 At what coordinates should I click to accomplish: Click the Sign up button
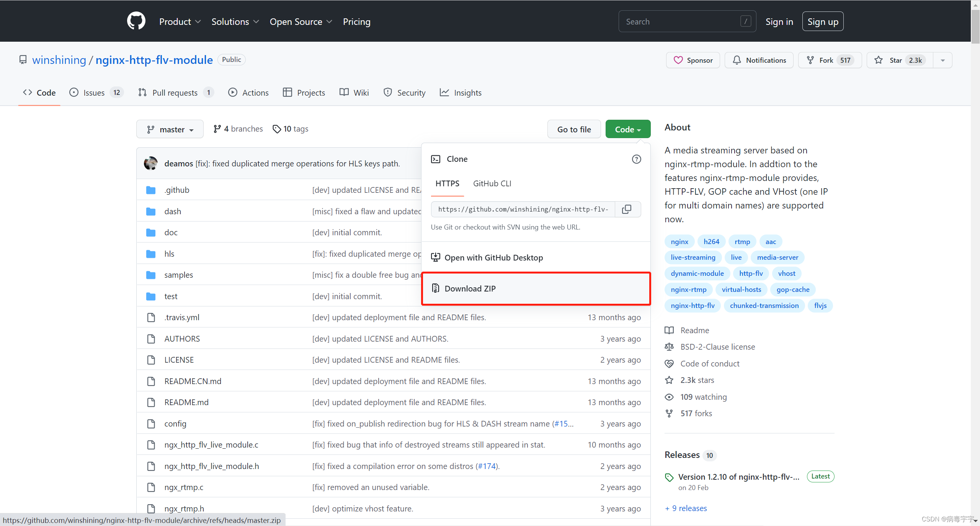(823, 22)
